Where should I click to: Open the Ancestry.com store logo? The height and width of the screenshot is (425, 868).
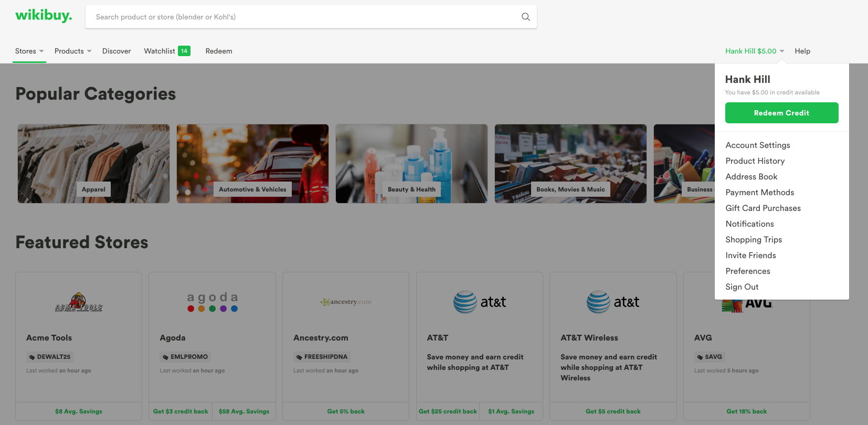[346, 302]
